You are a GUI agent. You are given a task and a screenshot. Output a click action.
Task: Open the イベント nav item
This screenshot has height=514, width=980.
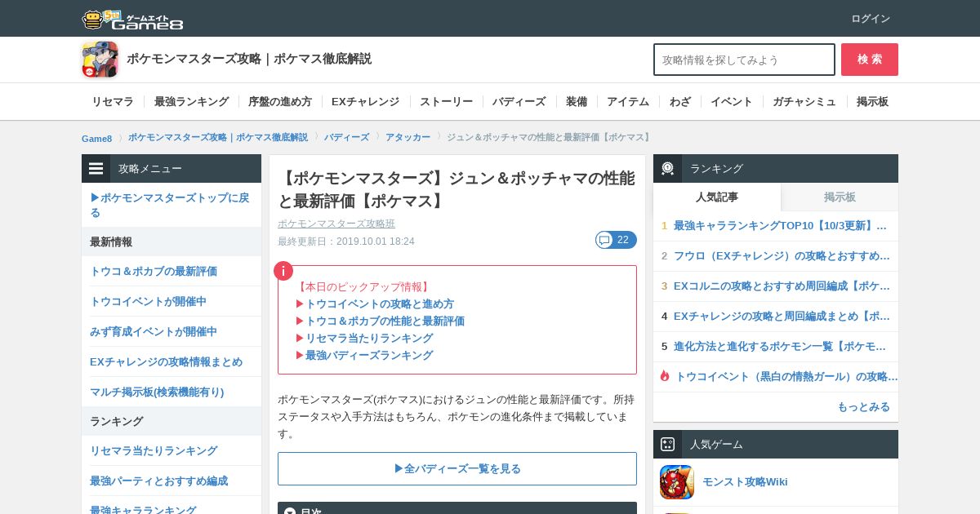pyautogui.click(x=732, y=102)
